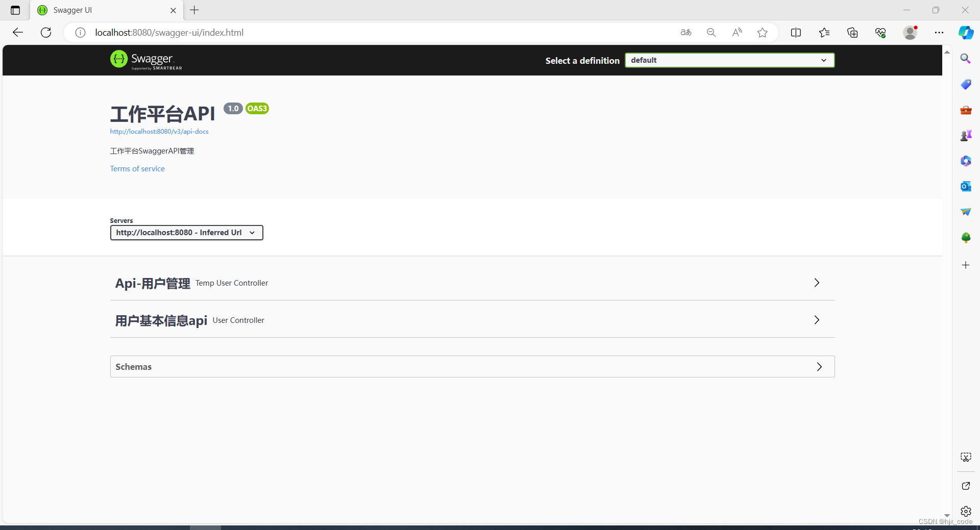The width and height of the screenshot is (980, 530).
Task: Click the zoom magnifier icon in address bar
Action: point(711,33)
